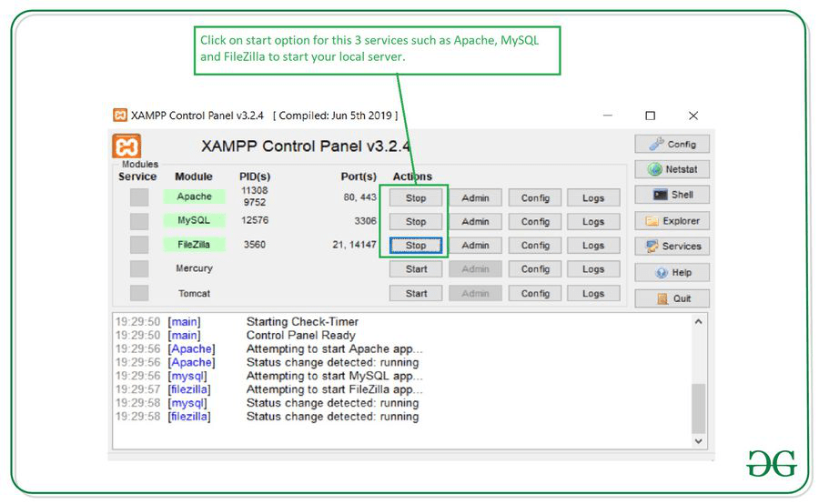Click MySQL PID value 12576
The height and width of the screenshot is (504, 819).
pyautogui.click(x=255, y=220)
